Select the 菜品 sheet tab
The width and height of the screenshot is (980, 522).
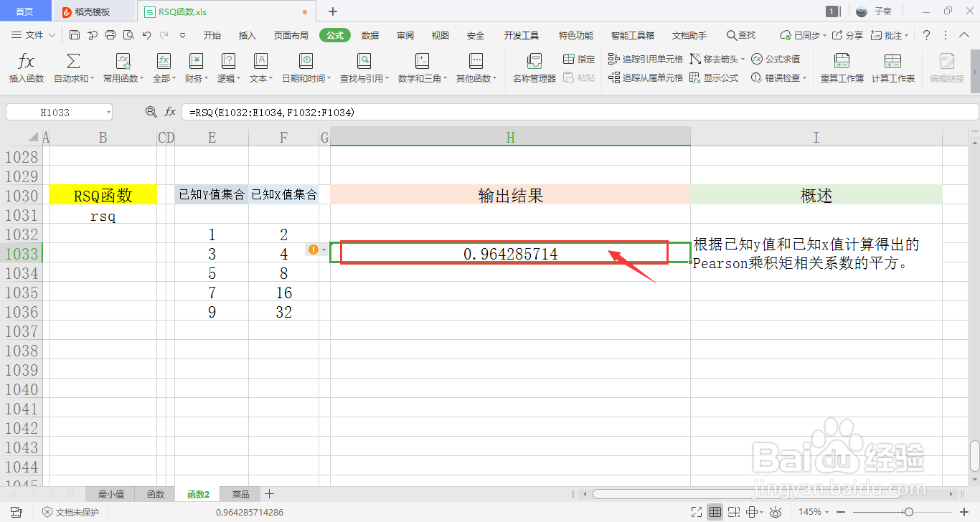click(x=240, y=494)
